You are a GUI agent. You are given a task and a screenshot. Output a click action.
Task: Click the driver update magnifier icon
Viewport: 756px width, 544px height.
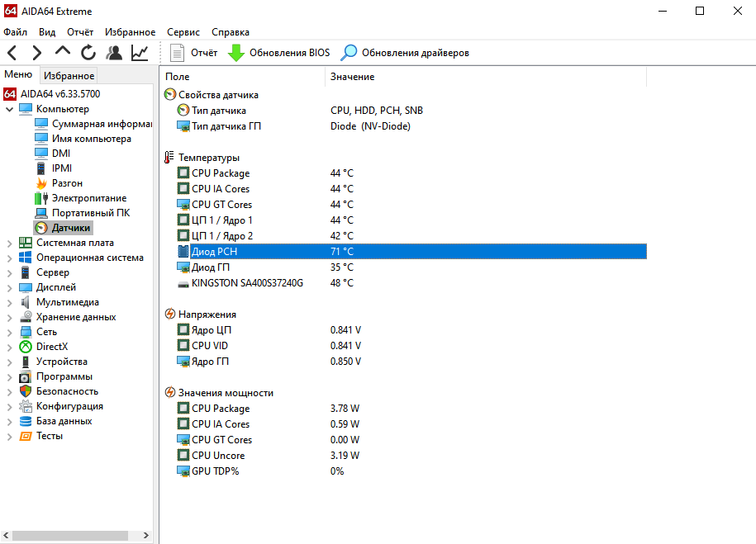click(x=349, y=53)
